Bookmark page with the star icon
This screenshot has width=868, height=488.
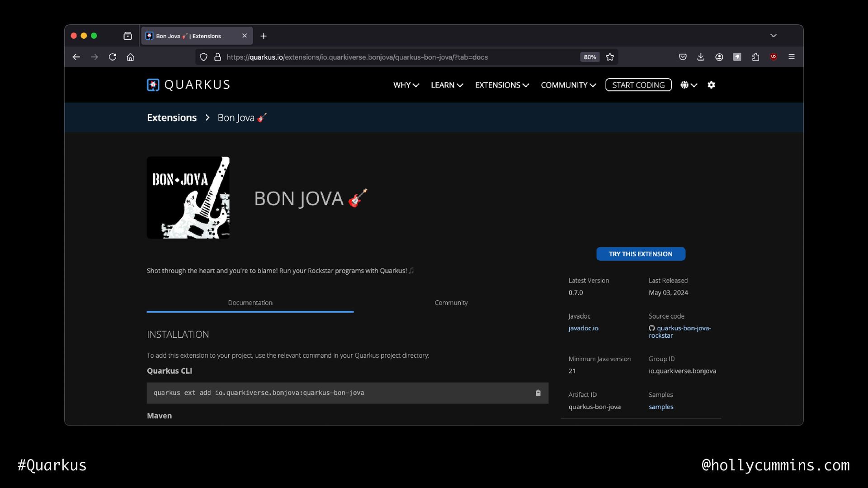pos(610,57)
